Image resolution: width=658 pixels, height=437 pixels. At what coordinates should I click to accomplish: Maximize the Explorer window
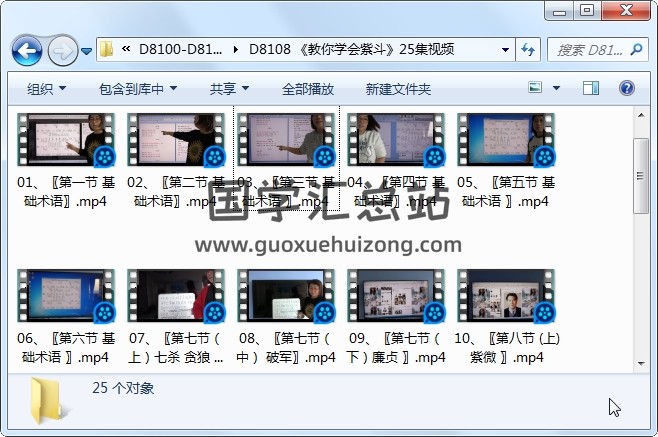pos(587,11)
